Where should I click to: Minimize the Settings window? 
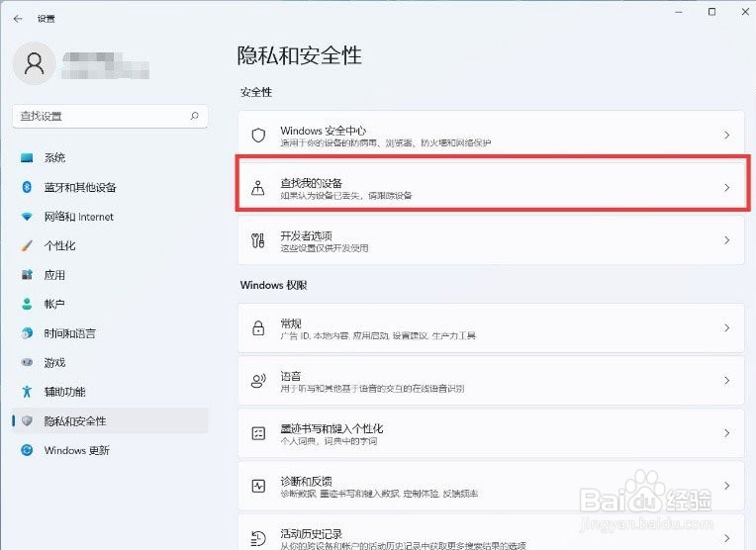[x=679, y=12]
